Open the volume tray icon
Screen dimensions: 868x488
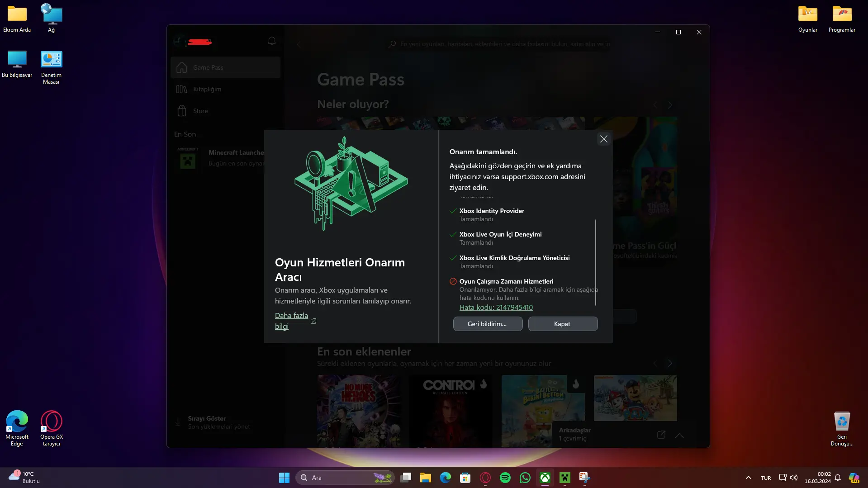click(794, 478)
